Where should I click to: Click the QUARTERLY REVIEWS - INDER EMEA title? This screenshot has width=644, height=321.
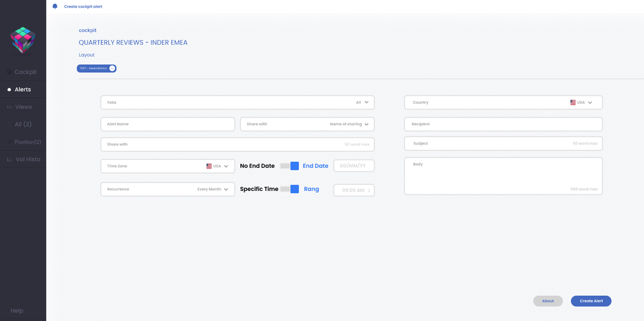[133, 42]
